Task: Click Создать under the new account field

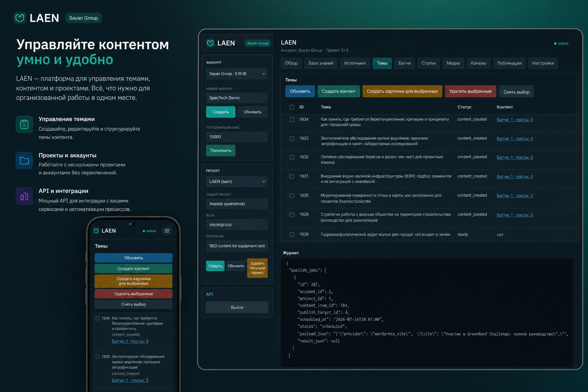Action: click(x=221, y=112)
